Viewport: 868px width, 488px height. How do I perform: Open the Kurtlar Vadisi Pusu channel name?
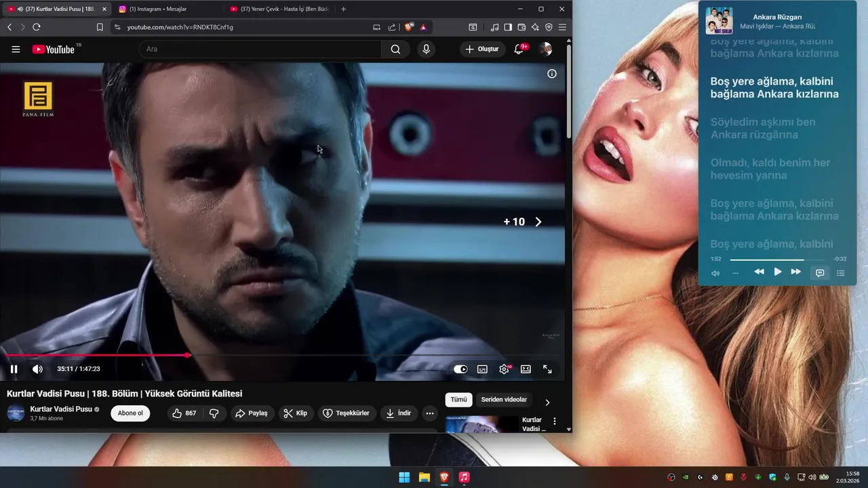tap(61, 409)
